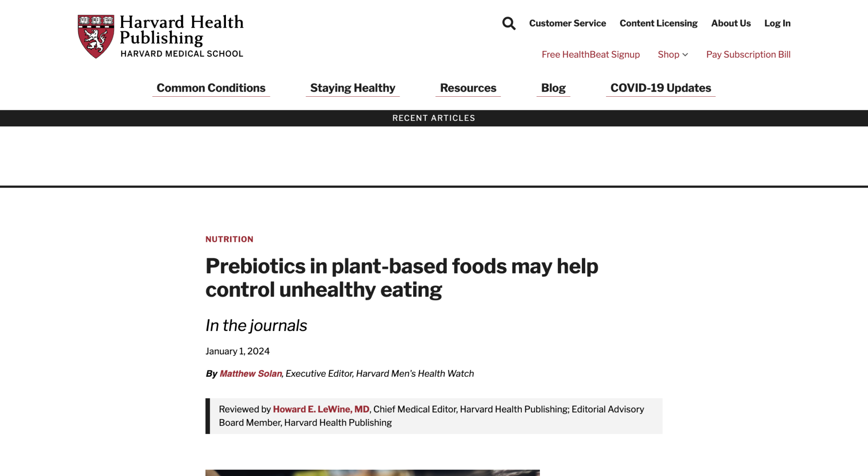Open the Common Conditions menu
Image resolution: width=868 pixels, height=476 pixels.
point(211,88)
